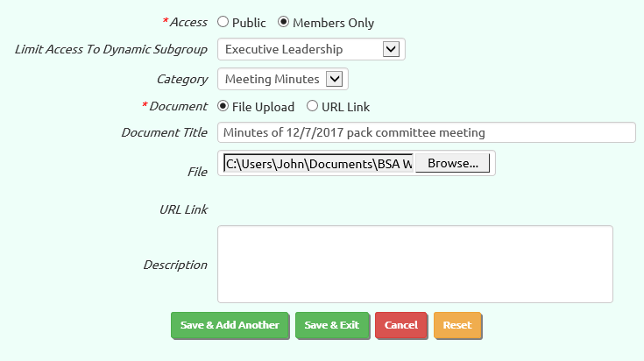
Task: Click the italic Category field label
Action: tap(182, 79)
